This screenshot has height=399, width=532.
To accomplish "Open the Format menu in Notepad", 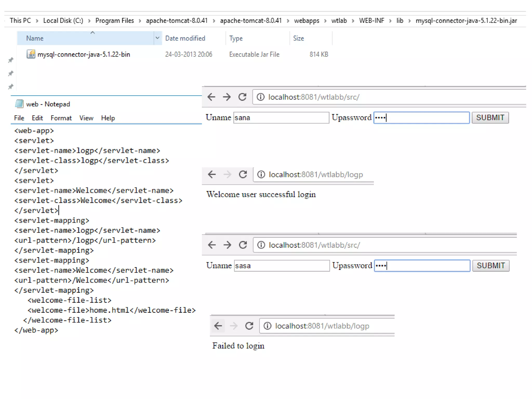I will (61, 118).
